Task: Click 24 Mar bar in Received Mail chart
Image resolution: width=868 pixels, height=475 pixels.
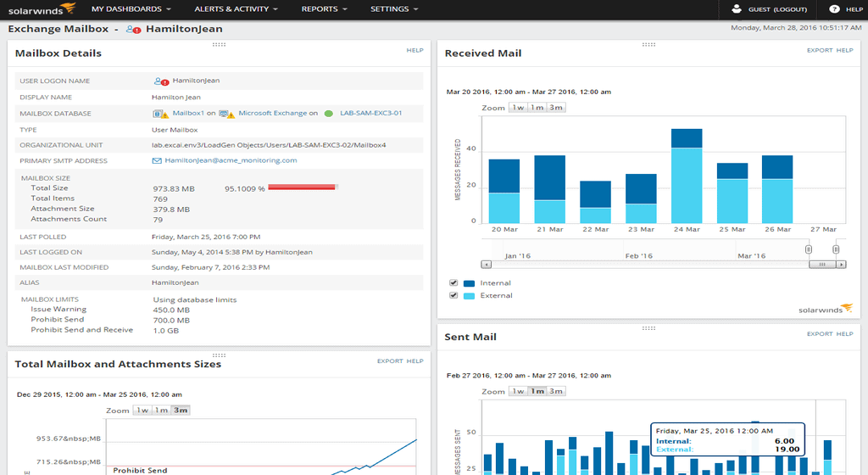Action: click(687, 176)
